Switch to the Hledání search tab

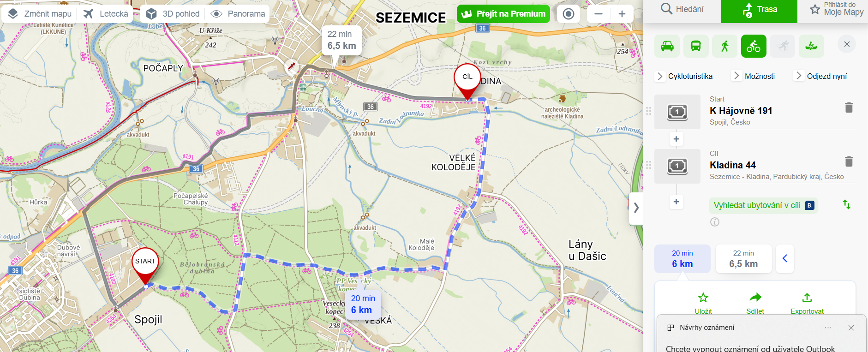point(682,9)
